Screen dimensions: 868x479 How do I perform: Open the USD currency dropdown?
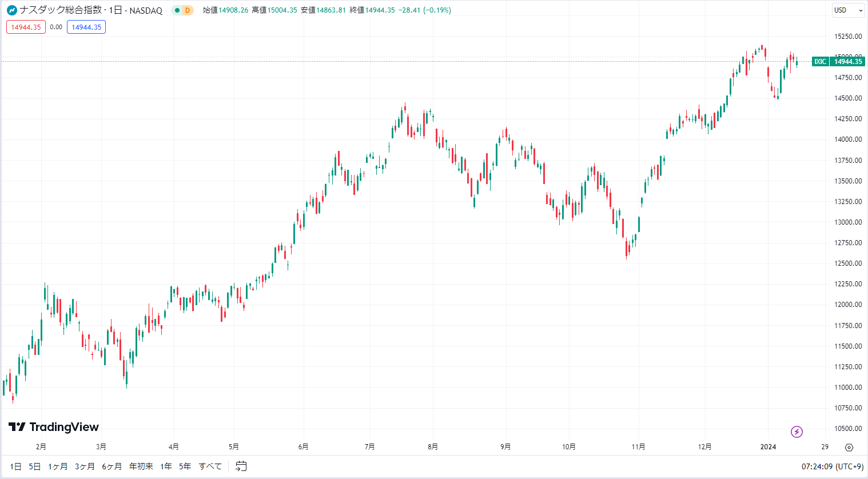click(848, 10)
